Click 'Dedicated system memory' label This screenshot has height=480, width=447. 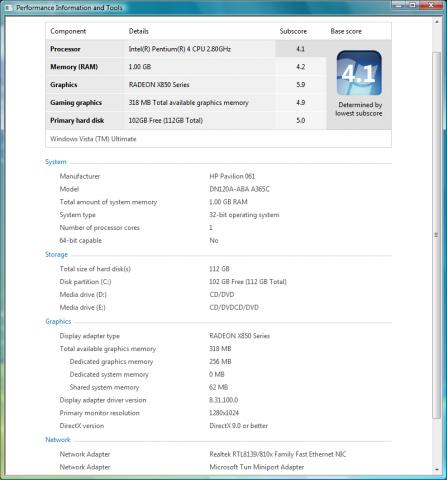109,375
